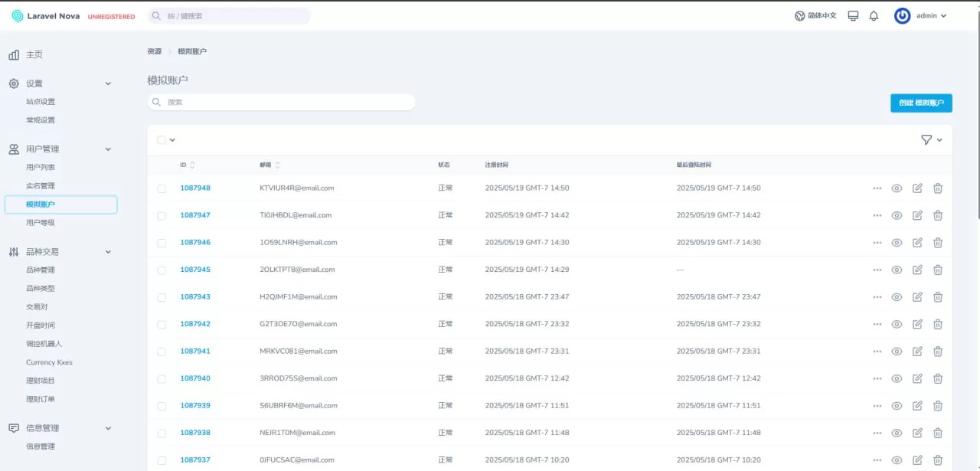
Task: Edit account 1087947 with pencil icon
Action: click(x=917, y=216)
